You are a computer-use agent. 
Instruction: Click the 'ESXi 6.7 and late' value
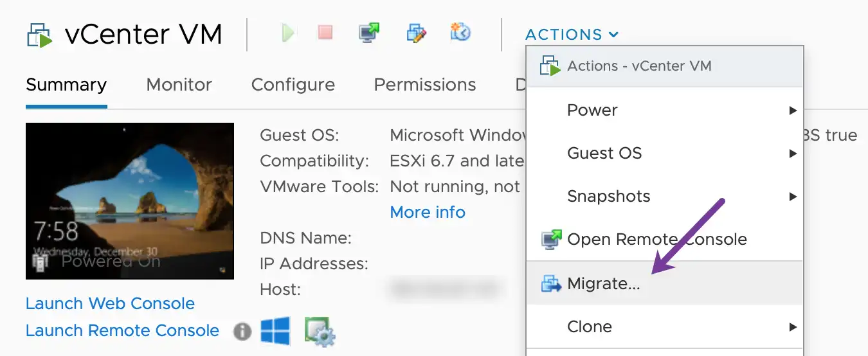tap(458, 161)
